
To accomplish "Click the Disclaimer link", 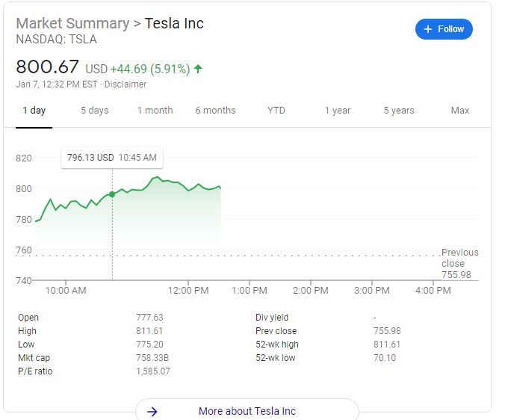I will point(126,84).
